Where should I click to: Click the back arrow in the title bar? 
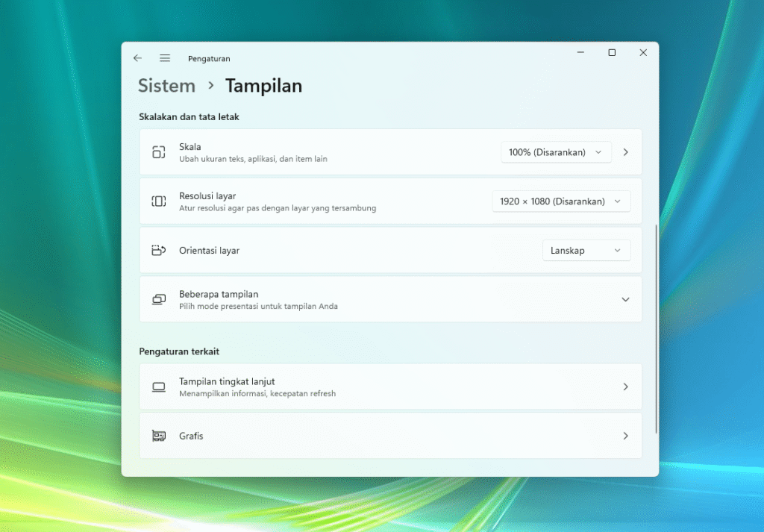(137, 58)
